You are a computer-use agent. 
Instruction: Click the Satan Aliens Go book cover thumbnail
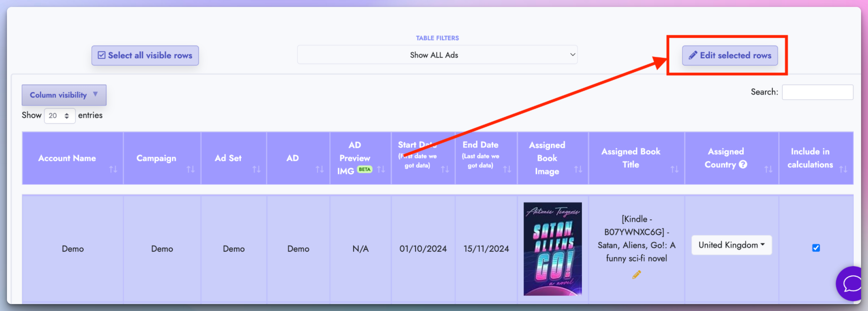(x=553, y=249)
